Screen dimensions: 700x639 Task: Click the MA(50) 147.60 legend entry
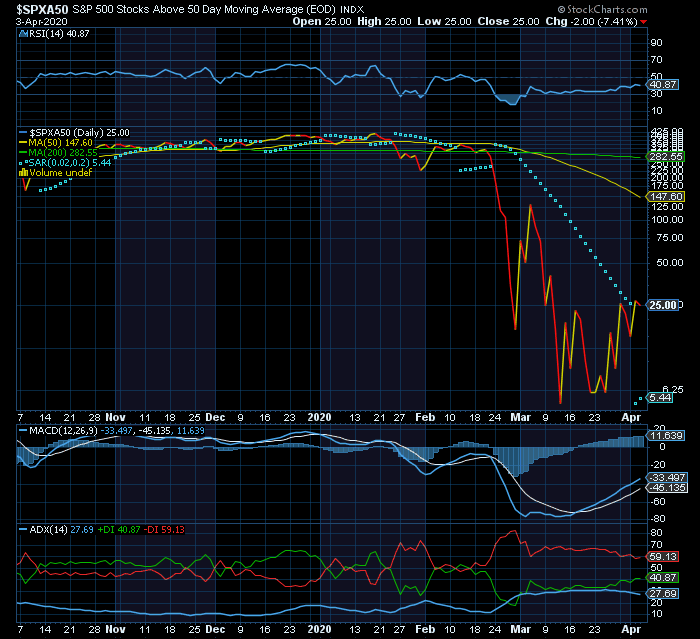pyautogui.click(x=60, y=142)
